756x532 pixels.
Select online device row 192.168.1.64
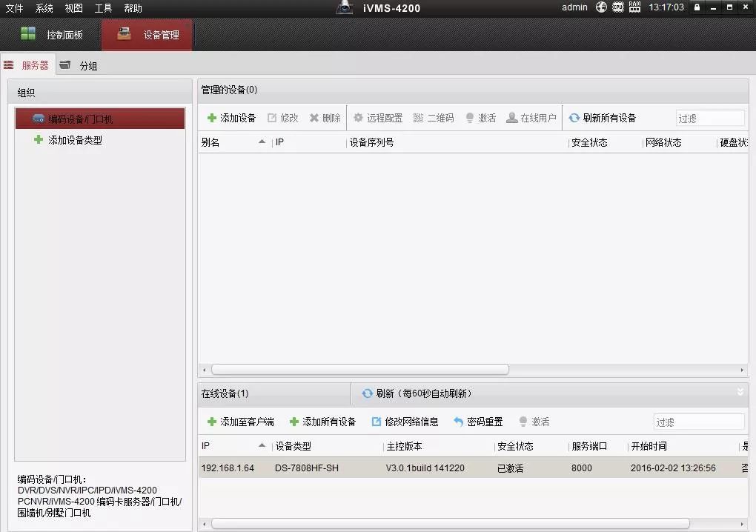(x=473, y=468)
